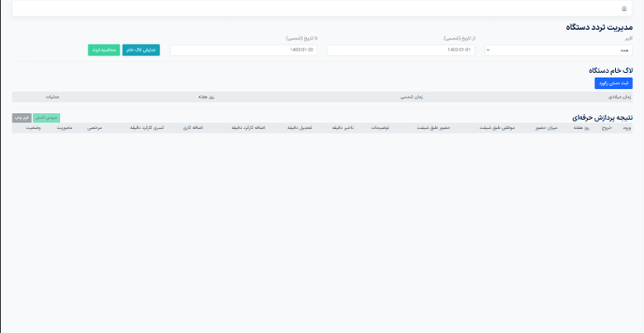Image resolution: width=644 pixels, height=333 pixels.
Task: Click the gray فرم چاپ print button
Action: point(21,118)
